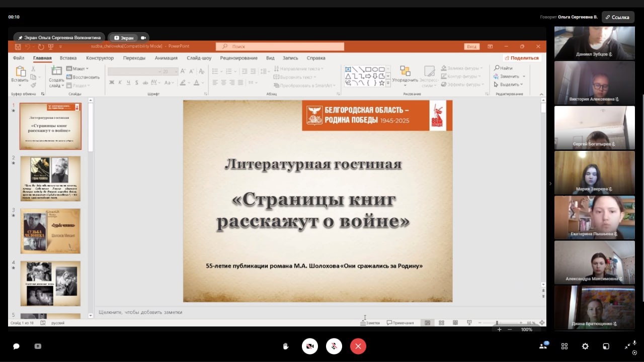The width and height of the screenshot is (644, 362).
Task: Click the Save icon in PowerPoint title bar
Action: tap(18, 47)
